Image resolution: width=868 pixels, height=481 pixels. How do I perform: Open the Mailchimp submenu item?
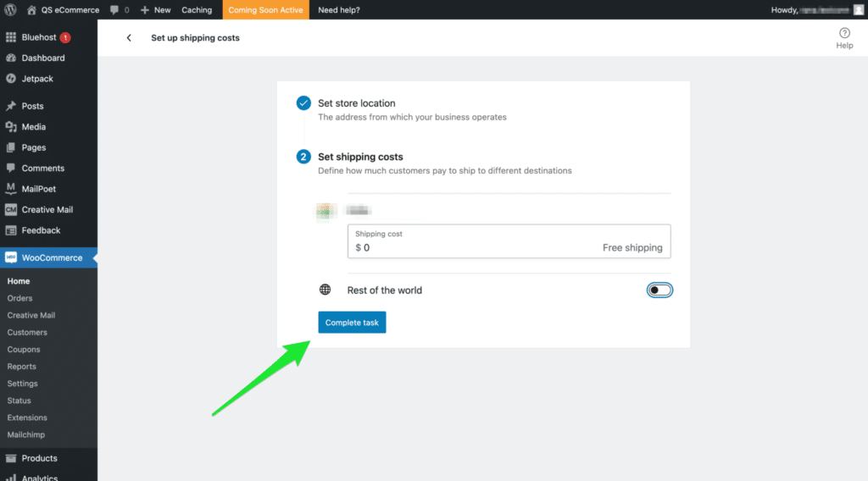point(26,434)
